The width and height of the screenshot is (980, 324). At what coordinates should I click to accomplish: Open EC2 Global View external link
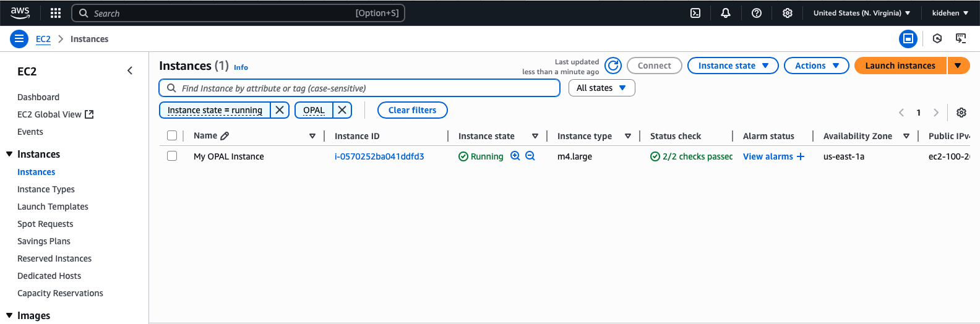tap(55, 114)
